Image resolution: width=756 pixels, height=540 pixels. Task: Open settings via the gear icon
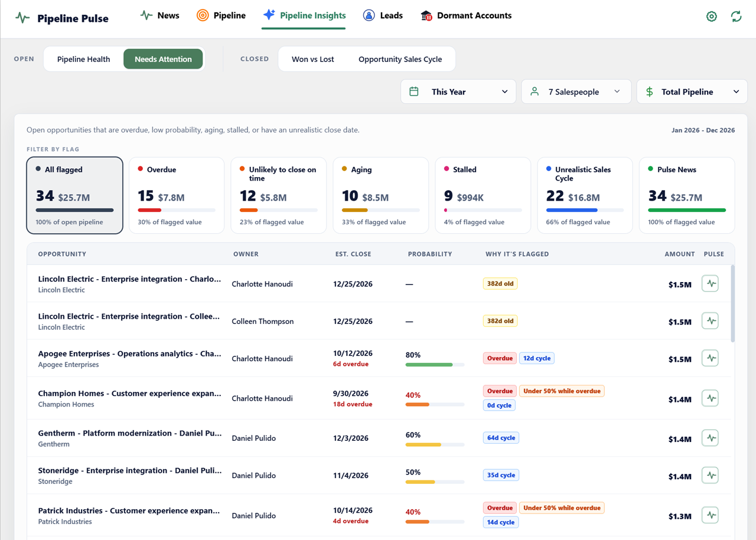712,17
